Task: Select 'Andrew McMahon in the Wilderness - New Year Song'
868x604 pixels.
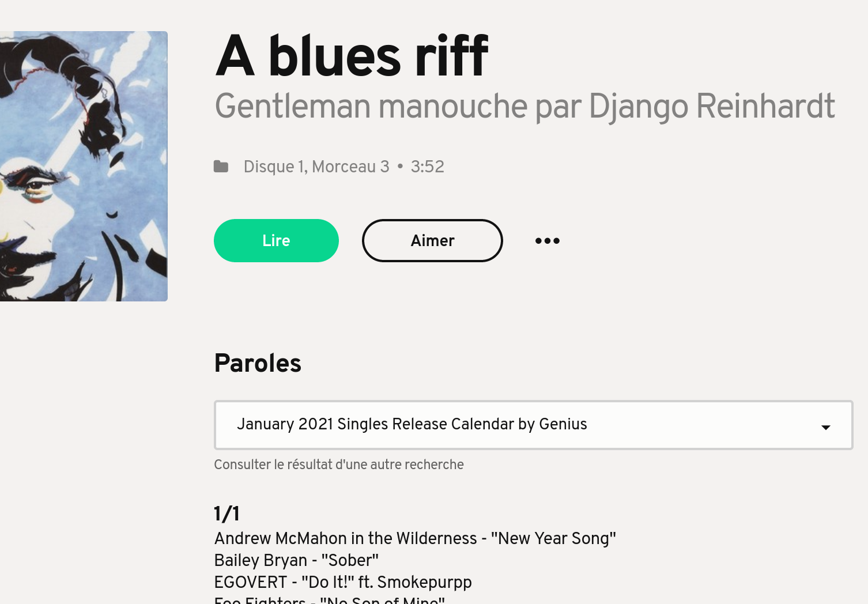Action: pyautogui.click(x=414, y=538)
